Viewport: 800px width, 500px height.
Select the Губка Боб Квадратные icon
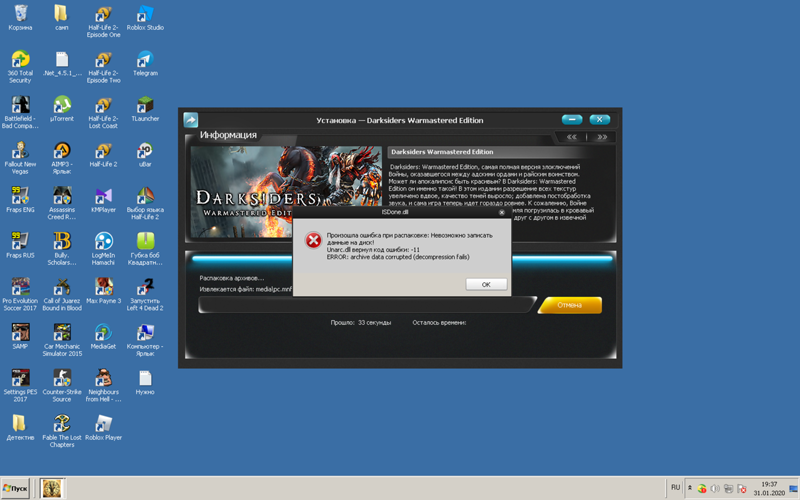click(145, 248)
